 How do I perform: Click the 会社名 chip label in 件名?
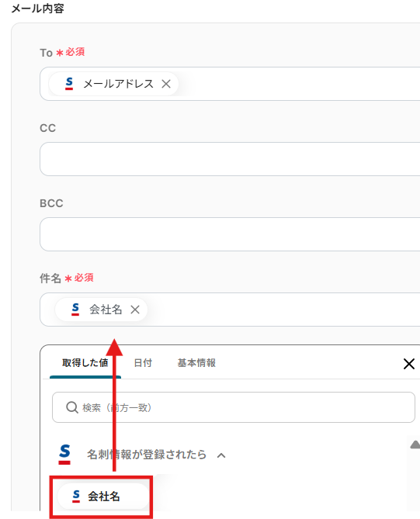point(106,310)
